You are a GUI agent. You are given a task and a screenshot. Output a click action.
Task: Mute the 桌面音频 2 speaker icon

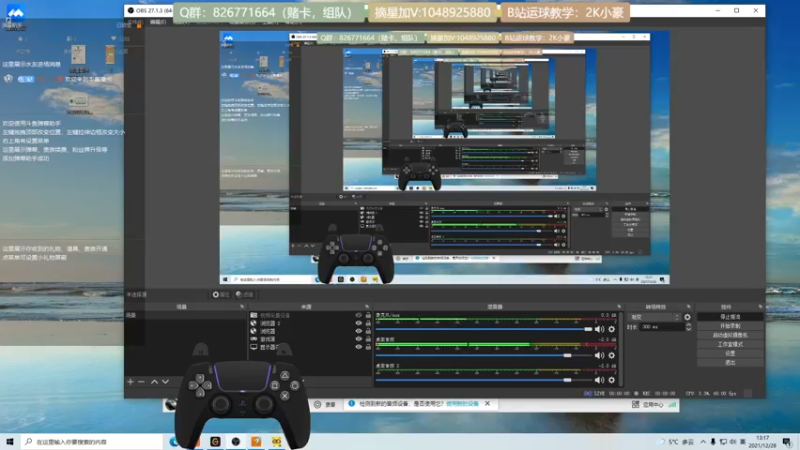[x=599, y=380]
